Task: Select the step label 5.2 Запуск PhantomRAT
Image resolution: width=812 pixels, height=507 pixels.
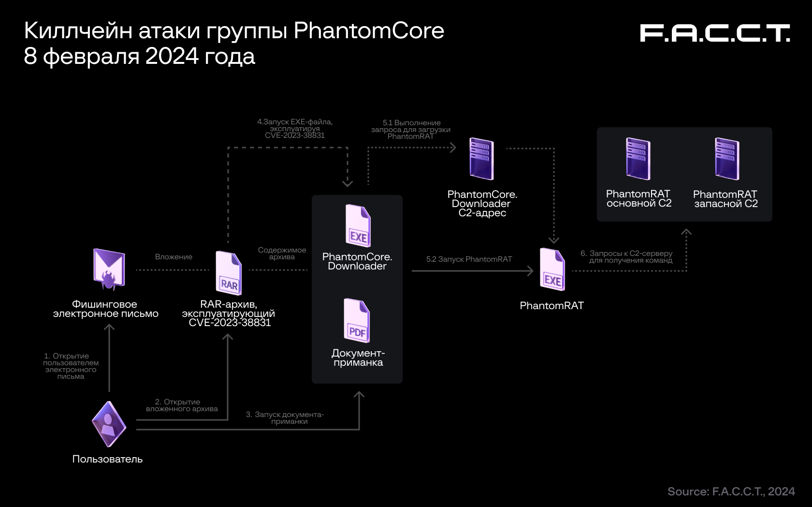Action: [x=468, y=259]
